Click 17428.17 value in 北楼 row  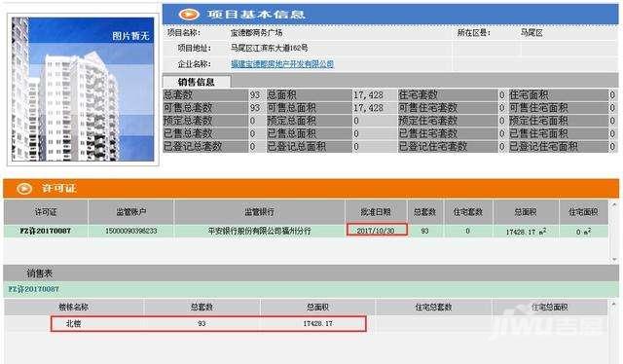click(x=318, y=323)
